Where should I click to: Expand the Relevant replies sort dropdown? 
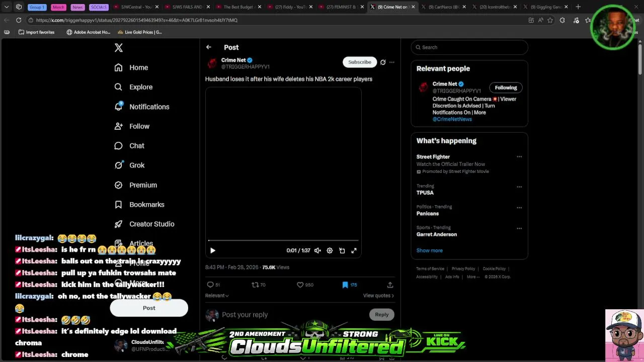217,296
